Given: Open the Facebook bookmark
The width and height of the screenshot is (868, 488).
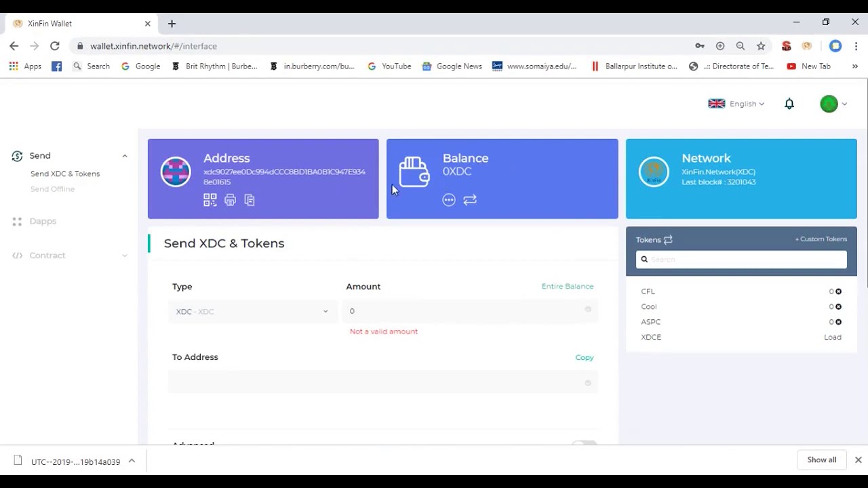Looking at the screenshot, I should (x=57, y=66).
